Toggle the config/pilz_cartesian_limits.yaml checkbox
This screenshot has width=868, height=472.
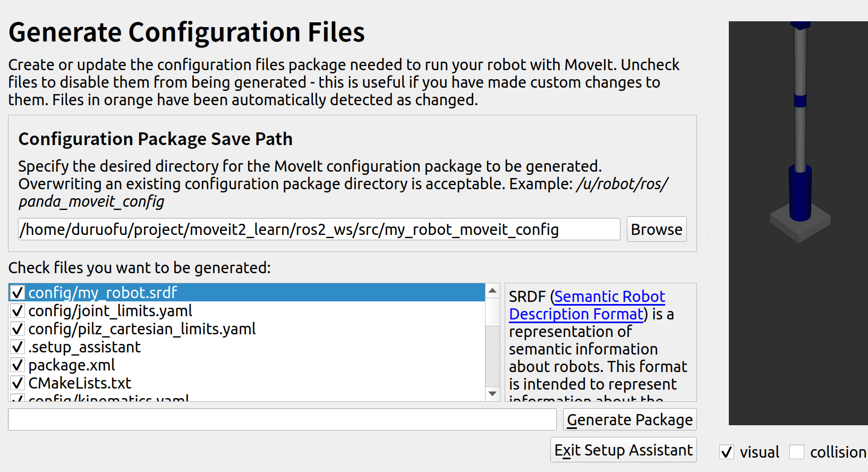point(18,328)
